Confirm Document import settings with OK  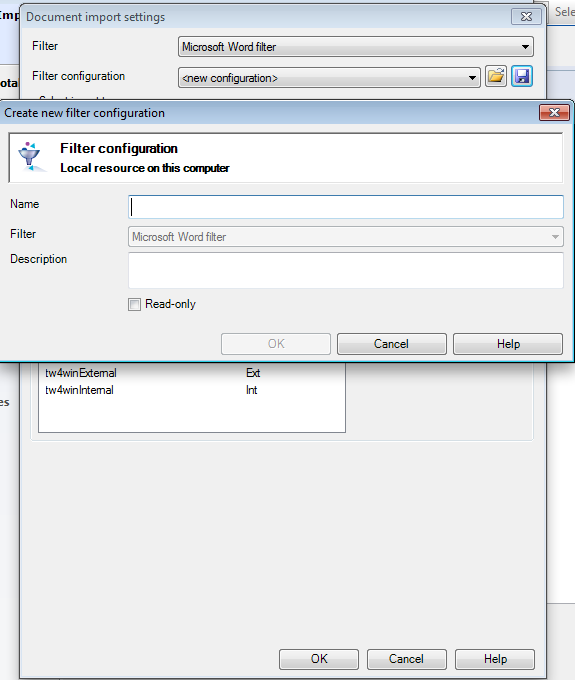coord(319,659)
